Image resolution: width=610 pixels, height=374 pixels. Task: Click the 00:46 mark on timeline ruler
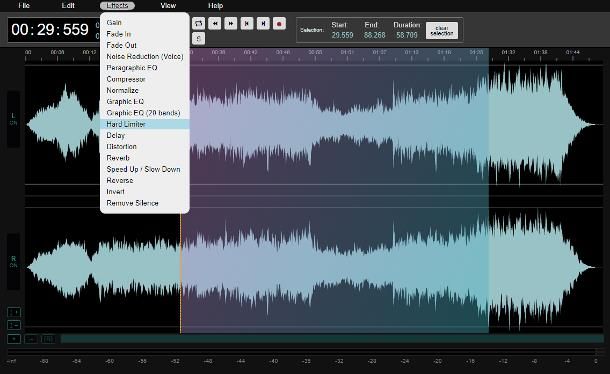click(x=283, y=52)
